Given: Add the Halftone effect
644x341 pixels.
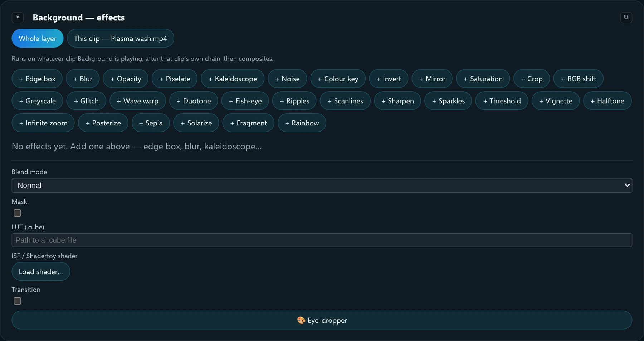Looking at the screenshot, I should click(x=608, y=101).
